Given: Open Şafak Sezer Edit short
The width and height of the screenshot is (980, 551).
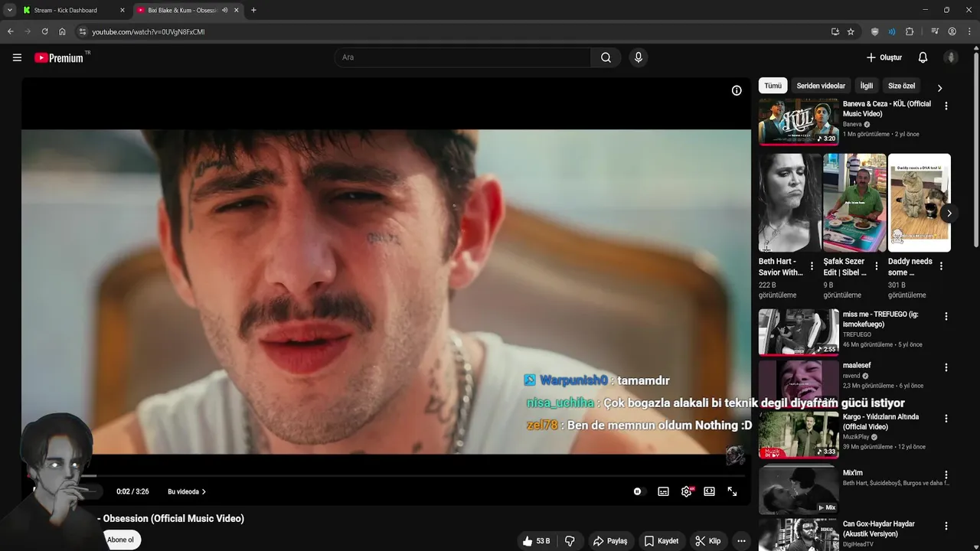Looking at the screenshot, I should coord(854,203).
